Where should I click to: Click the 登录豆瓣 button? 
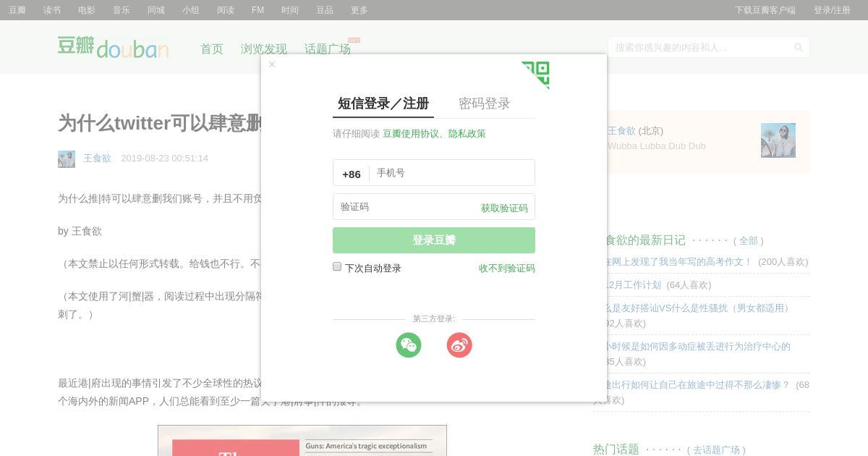pyautogui.click(x=434, y=240)
